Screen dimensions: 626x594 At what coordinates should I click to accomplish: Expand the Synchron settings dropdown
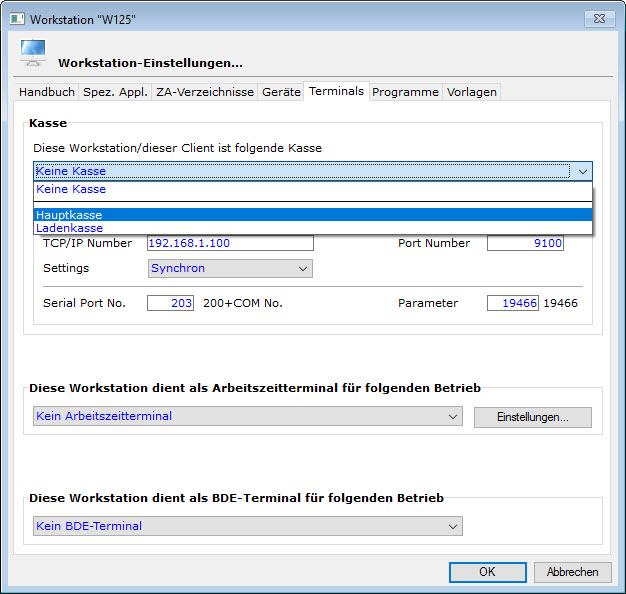coord(303,268)
